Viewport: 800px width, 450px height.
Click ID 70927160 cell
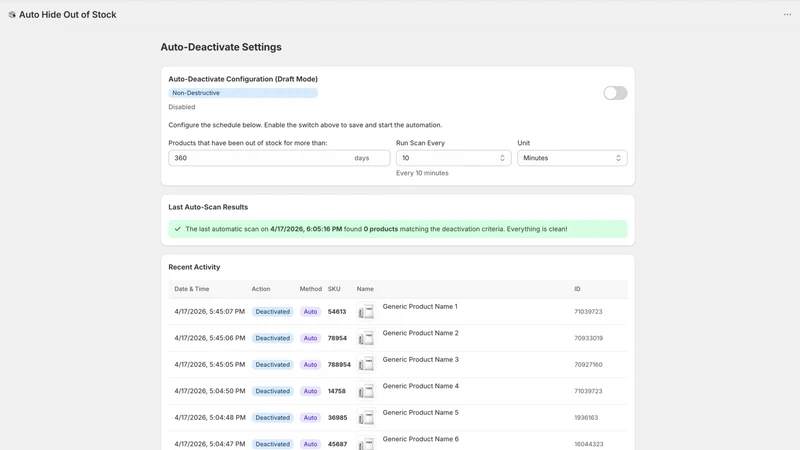tap(588, 365)
